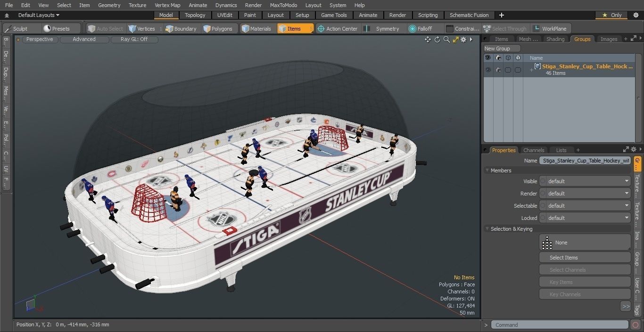Viewport: 644px width, 332px height.
Task: Toggle locked checkbox for Stiga group row
Action: [x=518, y=70]
